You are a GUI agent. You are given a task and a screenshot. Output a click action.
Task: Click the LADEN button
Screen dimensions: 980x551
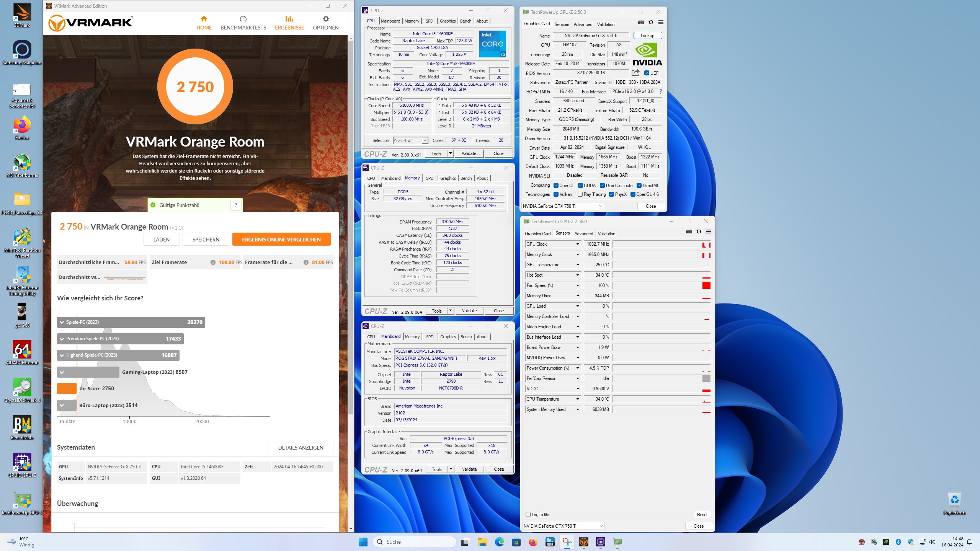161,240
